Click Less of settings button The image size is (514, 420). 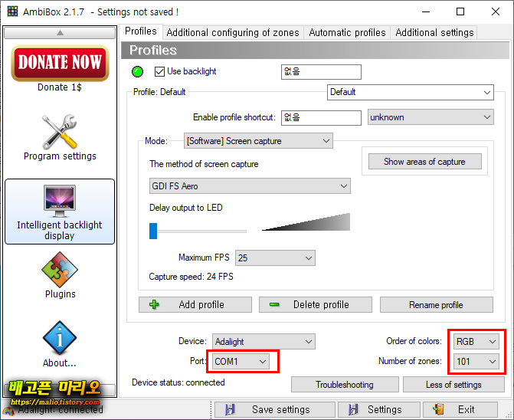(453, 384)
